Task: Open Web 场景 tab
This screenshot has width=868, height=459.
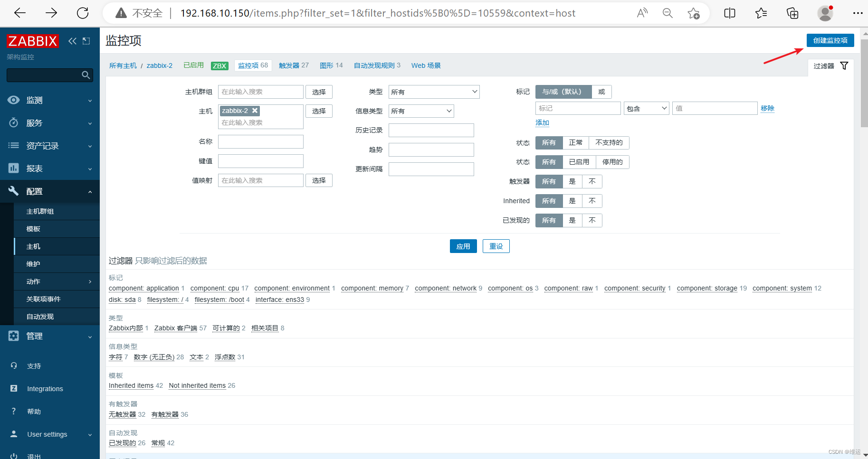Action: (426, 66)
